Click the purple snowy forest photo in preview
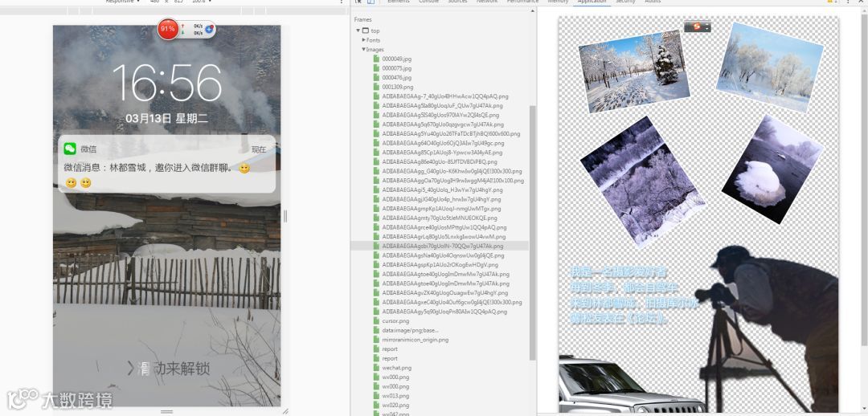868x416 pixels. tap(642, 181)
